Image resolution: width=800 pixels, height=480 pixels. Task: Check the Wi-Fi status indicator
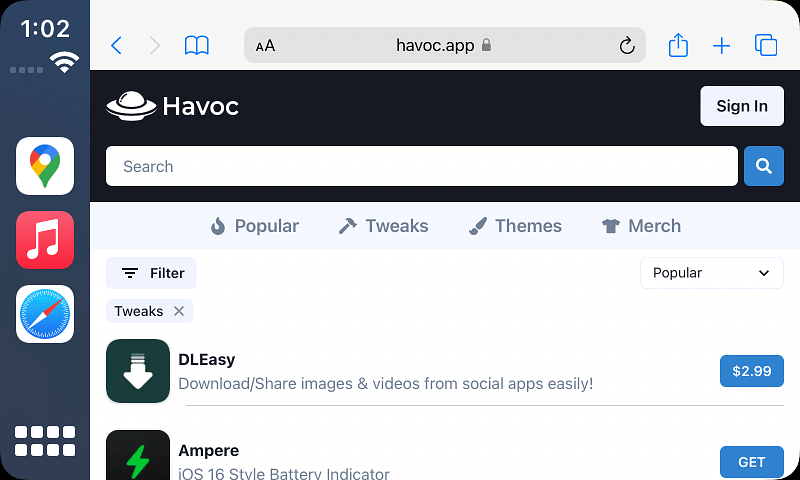[x=64, y=62]
